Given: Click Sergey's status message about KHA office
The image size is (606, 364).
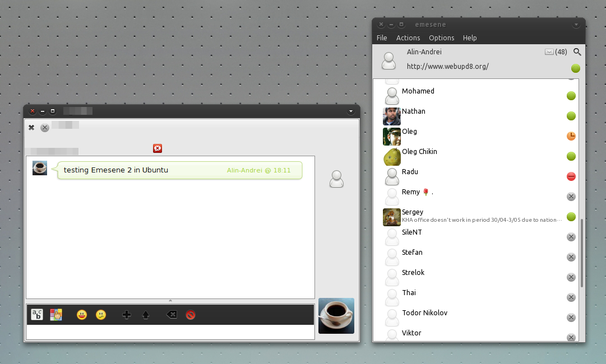Looking at the screenshot, I should [482, 220].
